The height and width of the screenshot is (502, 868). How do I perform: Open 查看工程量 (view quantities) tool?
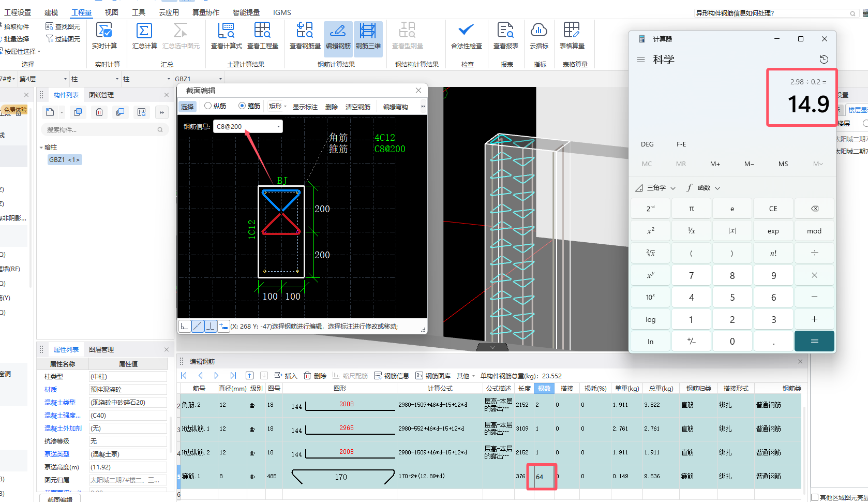262,36
